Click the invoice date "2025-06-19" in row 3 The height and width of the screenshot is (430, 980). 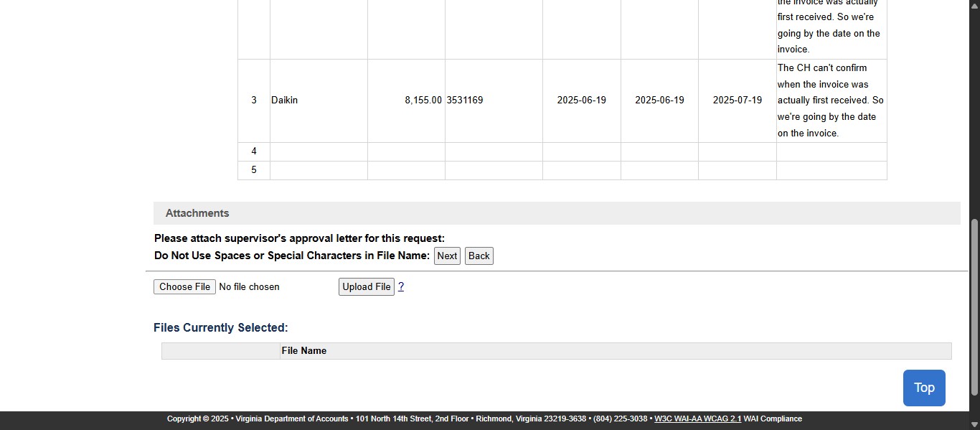581,100
